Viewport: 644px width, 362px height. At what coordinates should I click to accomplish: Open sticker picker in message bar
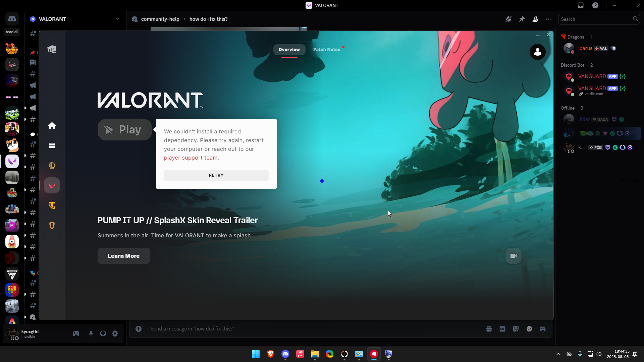click(516, 329)
